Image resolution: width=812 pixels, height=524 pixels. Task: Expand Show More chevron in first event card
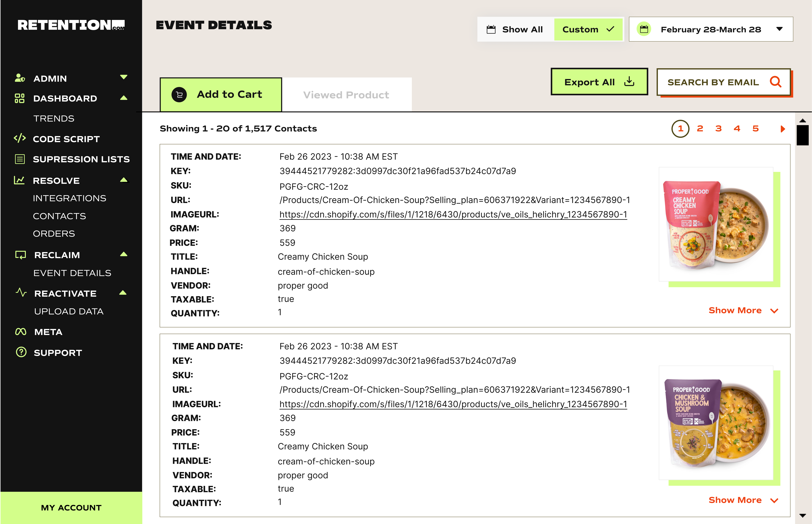774,311
